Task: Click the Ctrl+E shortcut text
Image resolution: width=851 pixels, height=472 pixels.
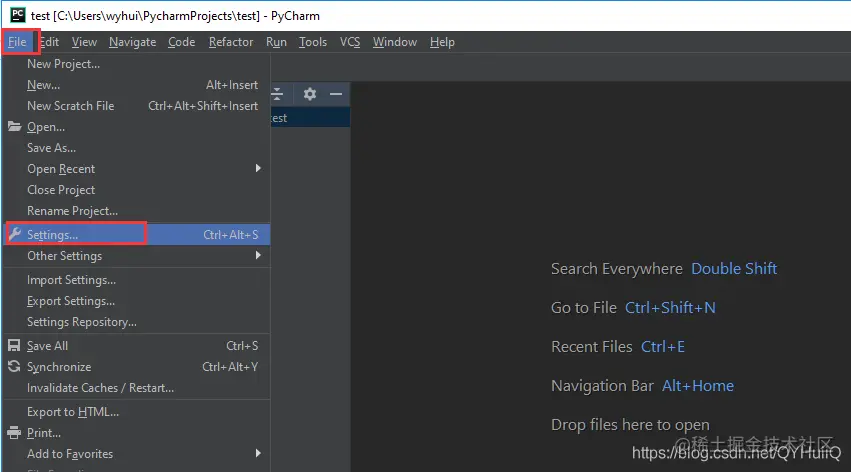Action: click(x=663, y=347)
